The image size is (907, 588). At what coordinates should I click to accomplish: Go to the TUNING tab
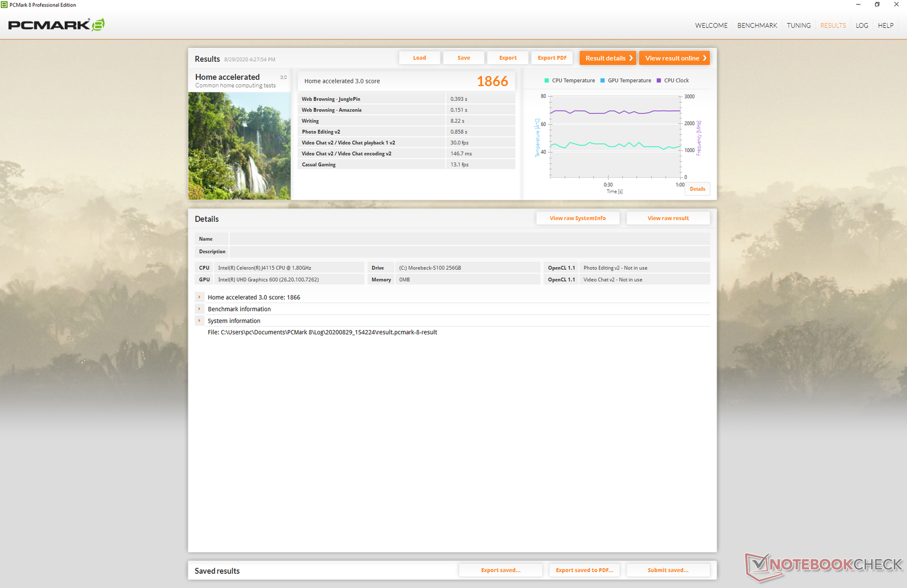pos(799,25)
